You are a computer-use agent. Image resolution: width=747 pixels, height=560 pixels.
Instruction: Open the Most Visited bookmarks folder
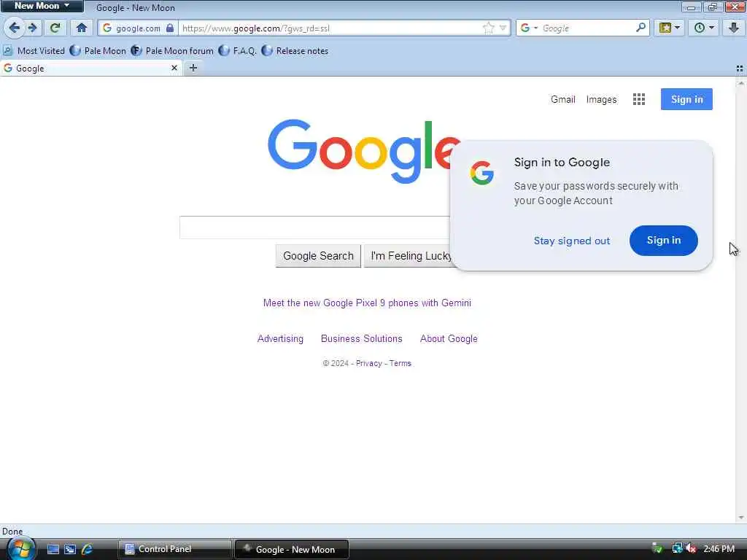click(34, 50)
